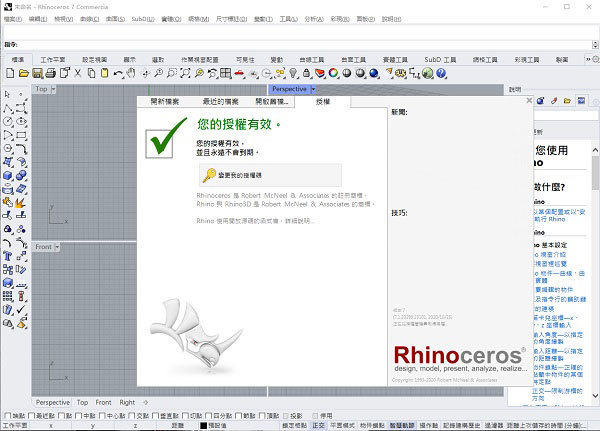Click the green check mark tool in left sidebar

point(21,309)
